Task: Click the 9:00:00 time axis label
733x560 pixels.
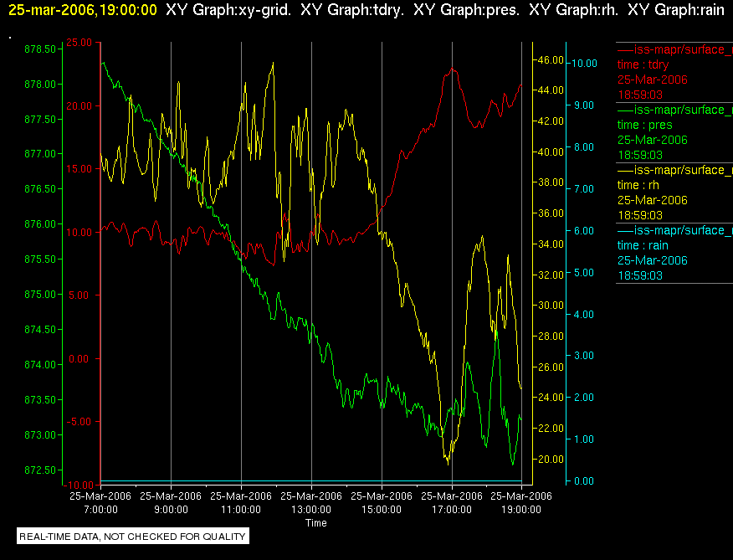Action: pyautogui.click(x=171, y=510)
